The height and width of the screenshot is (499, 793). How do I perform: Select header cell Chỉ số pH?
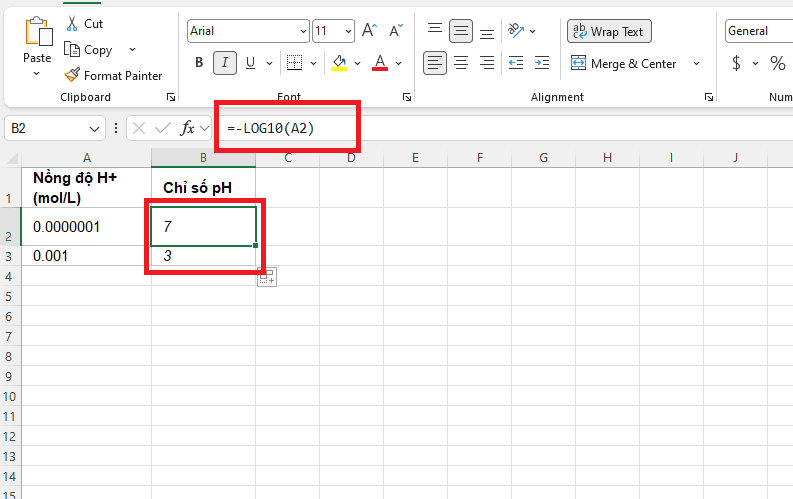[x=203, y=188]
